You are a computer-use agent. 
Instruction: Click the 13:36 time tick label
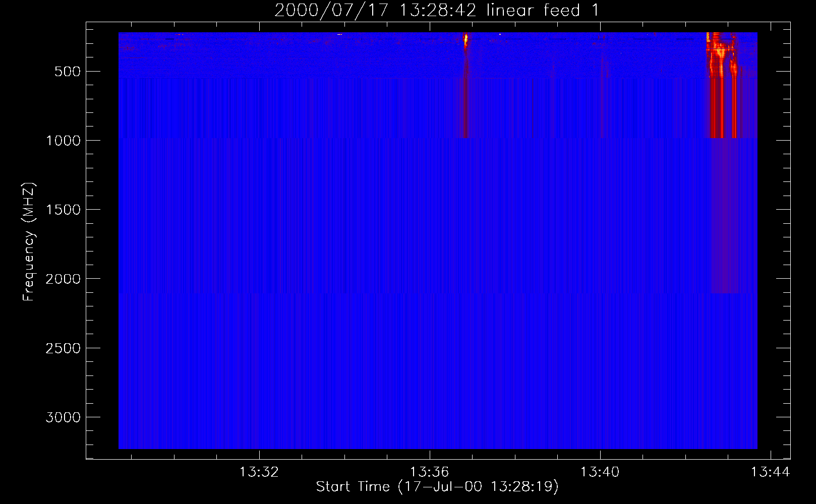click(429, 472)
